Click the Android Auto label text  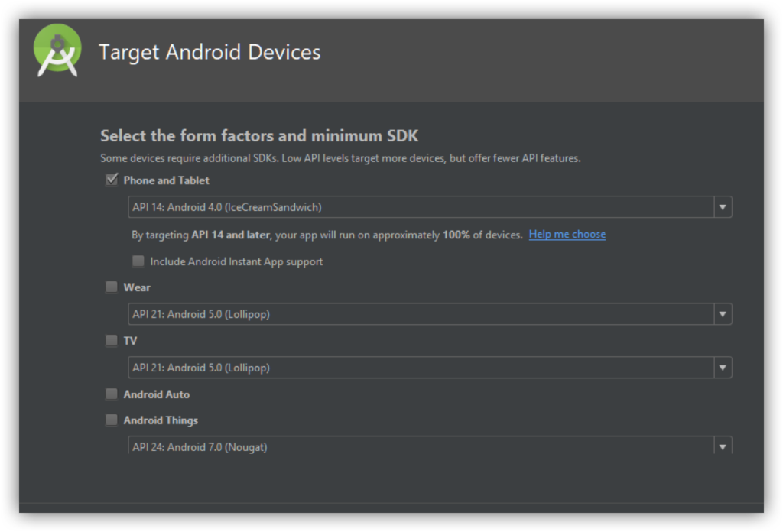pos(157,394)
